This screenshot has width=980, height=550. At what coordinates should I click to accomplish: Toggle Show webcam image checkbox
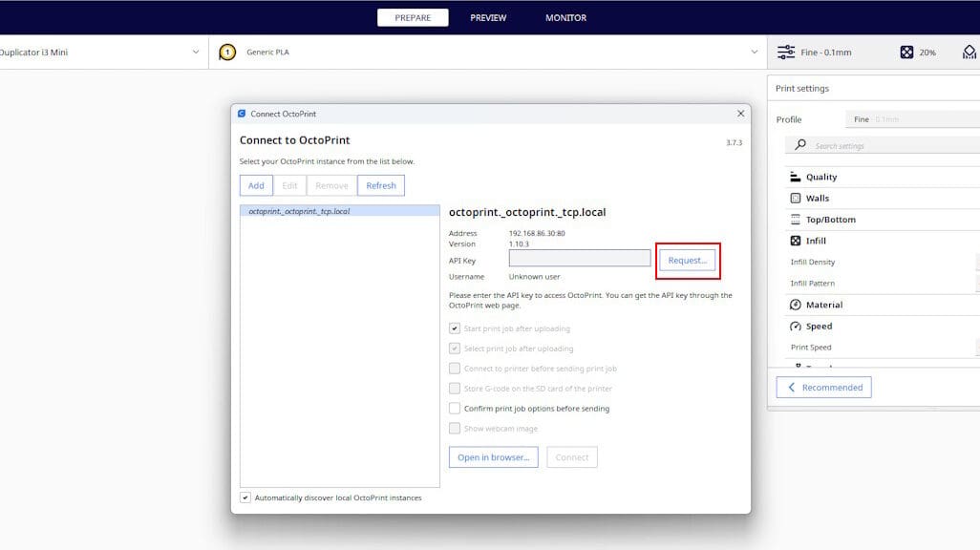click(x=455, y=428)
